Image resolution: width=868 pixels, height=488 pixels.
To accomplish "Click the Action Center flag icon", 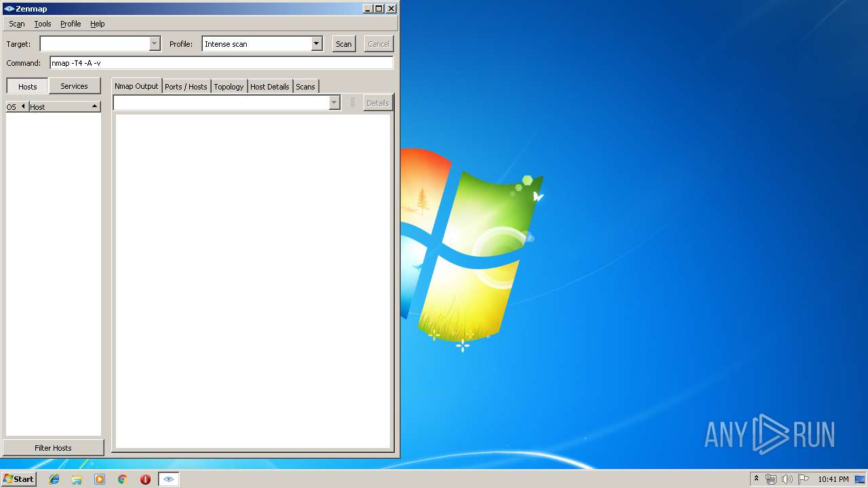I will [804, 479].
